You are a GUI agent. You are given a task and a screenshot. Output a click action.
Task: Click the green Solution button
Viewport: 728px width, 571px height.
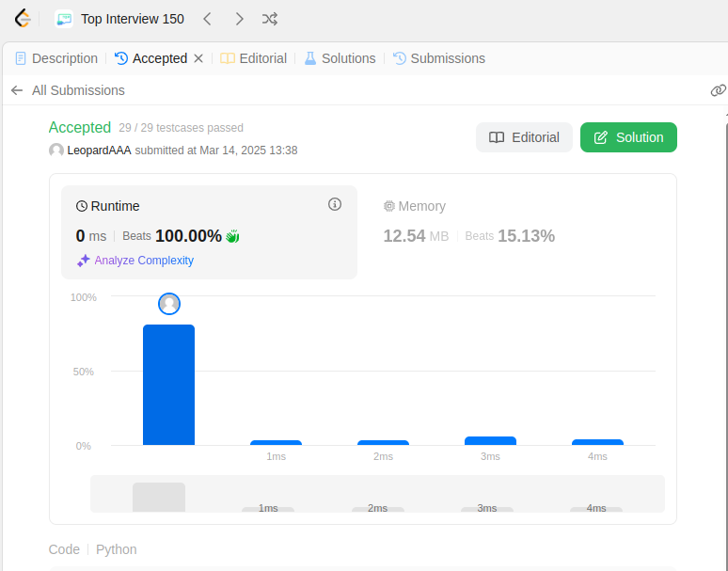(628, 137)
